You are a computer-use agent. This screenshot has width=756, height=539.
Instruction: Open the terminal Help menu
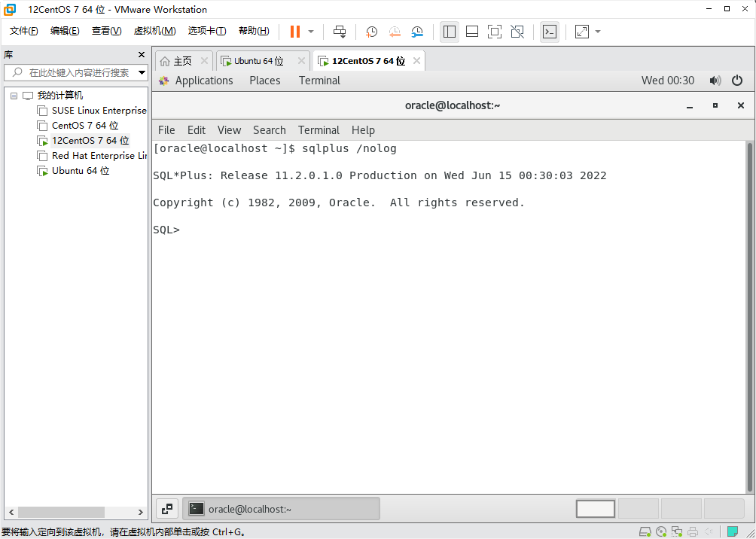tap(363, 130)
